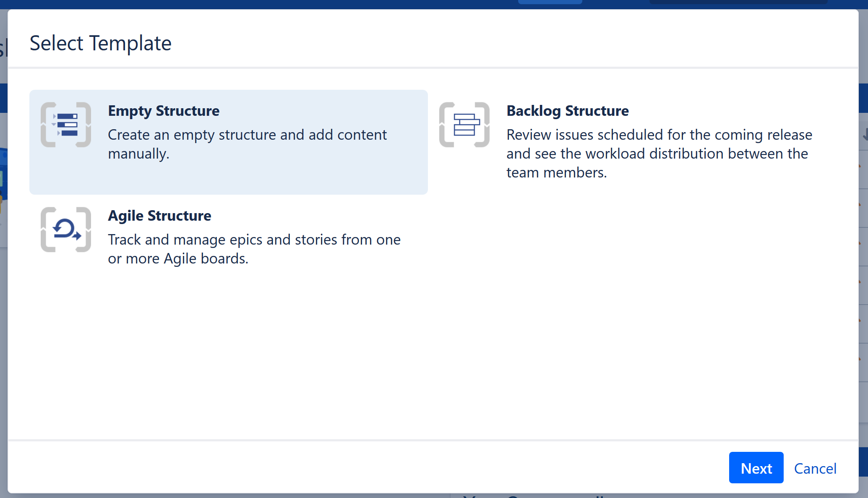Proceed with the Next button

coord(756,468)
